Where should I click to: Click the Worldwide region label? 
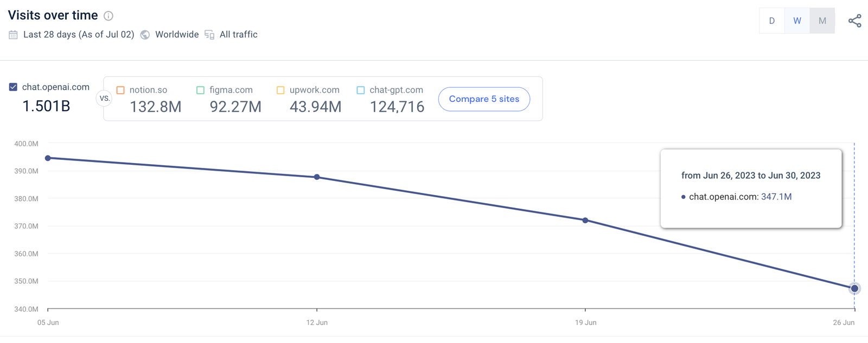[177, 35]
